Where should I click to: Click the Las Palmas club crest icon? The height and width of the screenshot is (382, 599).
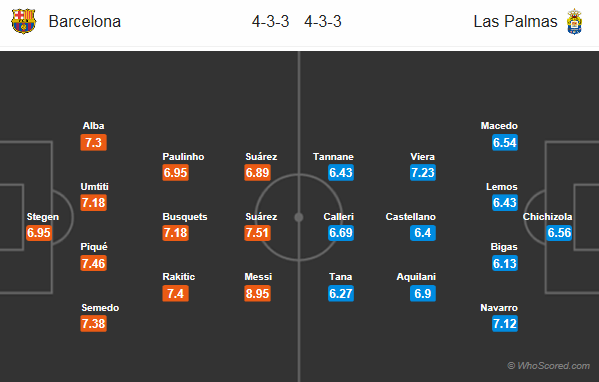tap(574, 22)
